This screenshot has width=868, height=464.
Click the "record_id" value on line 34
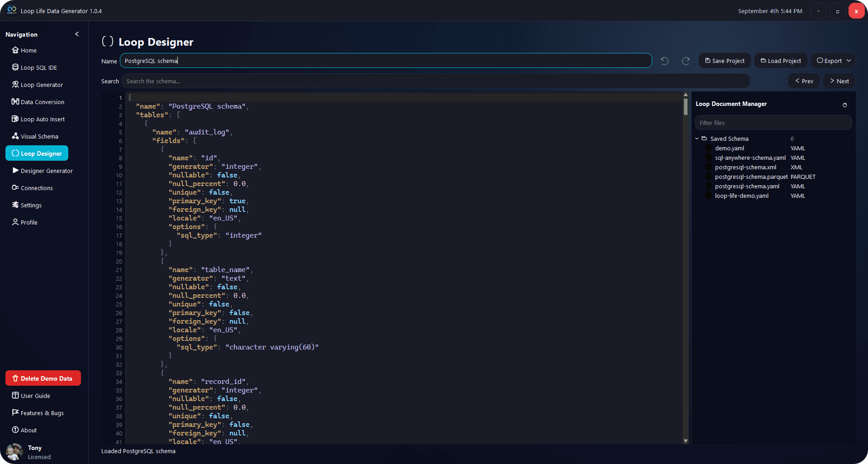coord(224,382)
